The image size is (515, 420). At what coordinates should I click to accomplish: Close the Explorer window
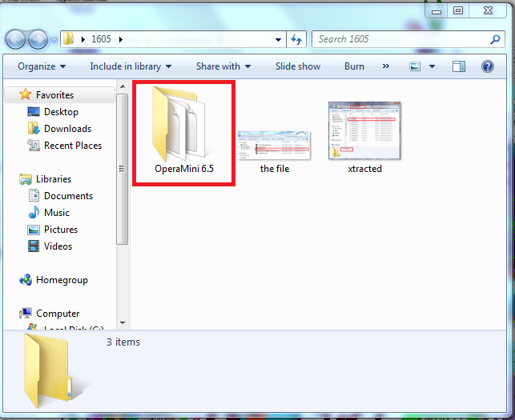[x=488, y=10]
